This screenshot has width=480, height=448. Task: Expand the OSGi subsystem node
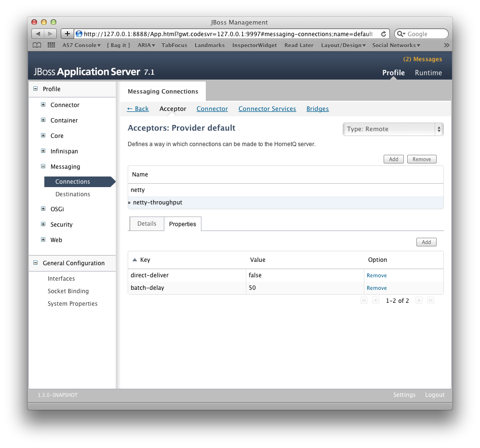point(43,208)
